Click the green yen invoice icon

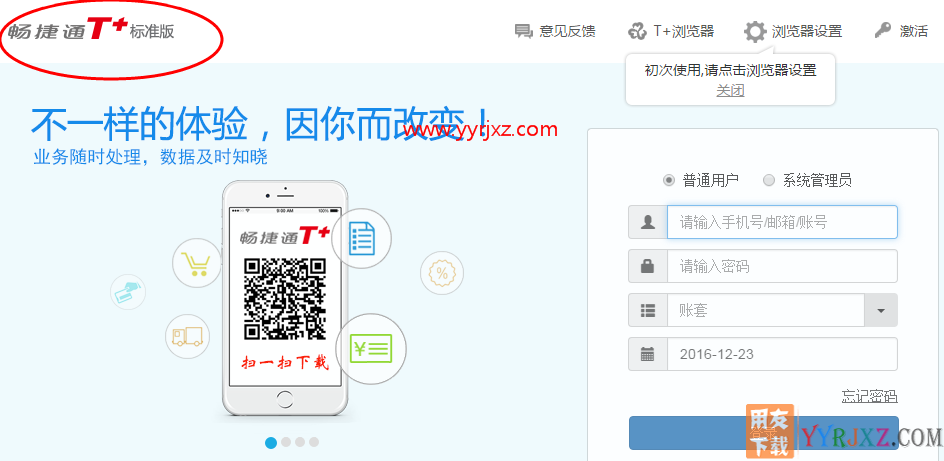click(x=371, y=348)
